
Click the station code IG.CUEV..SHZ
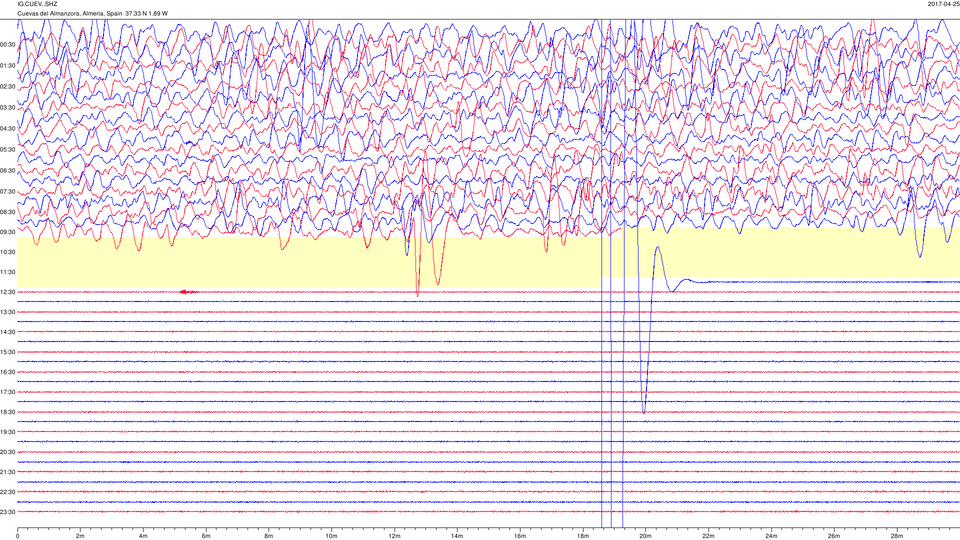[x=37, y=4]
